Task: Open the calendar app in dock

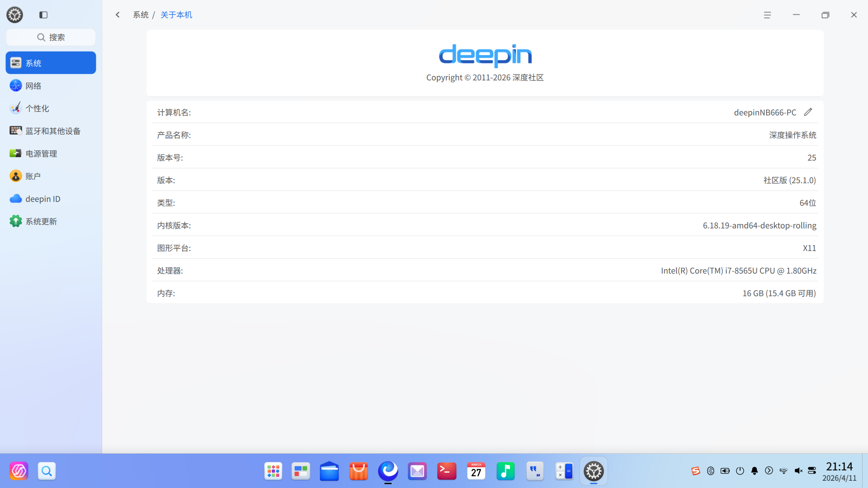Action: click(x=476, y=471)
